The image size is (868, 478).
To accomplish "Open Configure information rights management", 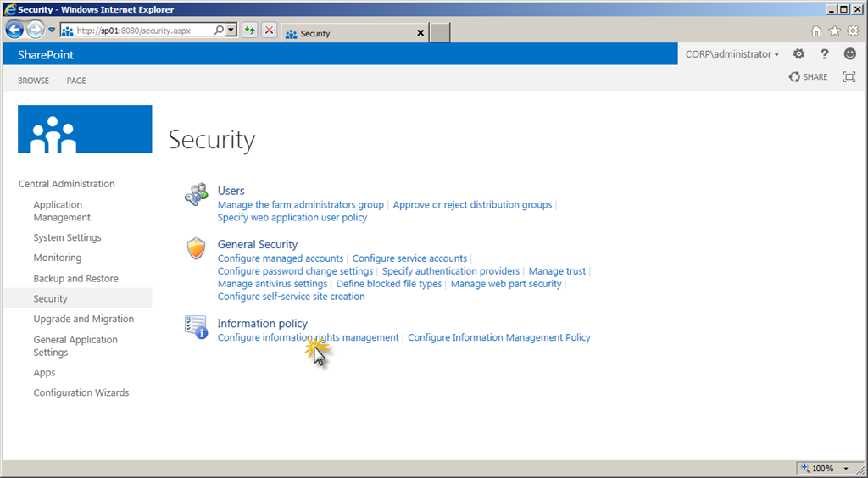I will [308, 337].
